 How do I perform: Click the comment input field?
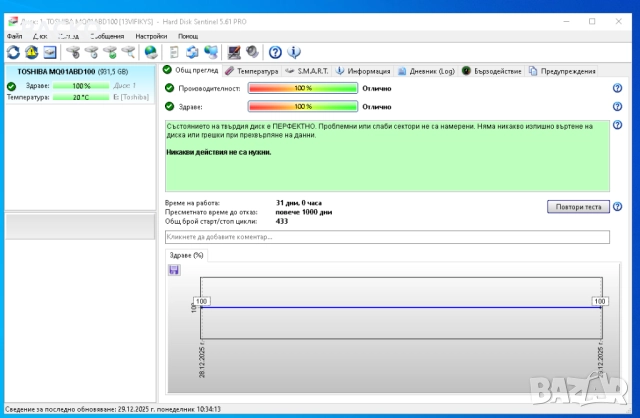[x=386, y=237]
